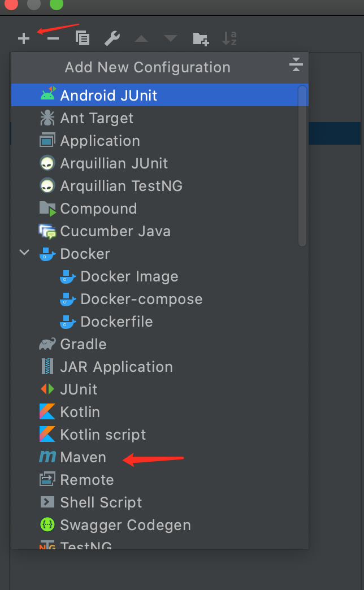Collapse the Docker group chevron
This screenshot has height=590, width=364.
(x=24, y=253)
